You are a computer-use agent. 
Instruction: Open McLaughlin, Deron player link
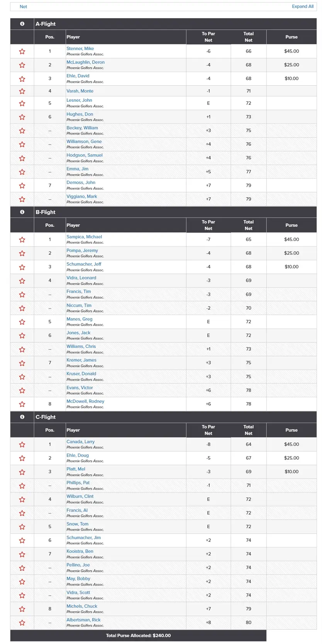pyautogui.click(x=85, y=62)
